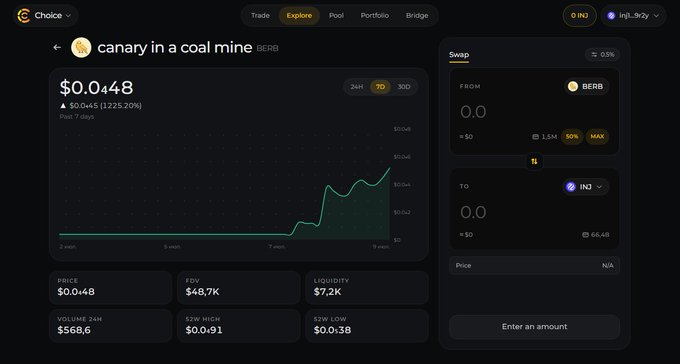Select the Swap tab
The width and height of the screenshot is (680, 364).
459,55
